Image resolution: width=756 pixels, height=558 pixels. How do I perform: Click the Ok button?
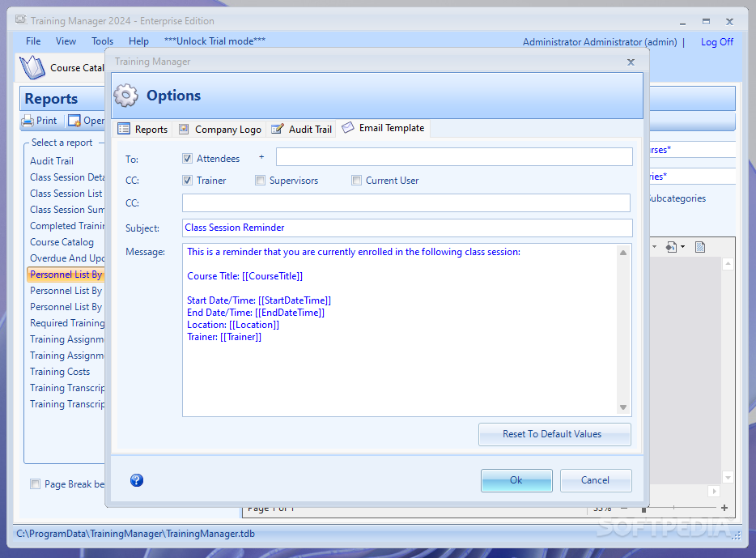(516, 480)
